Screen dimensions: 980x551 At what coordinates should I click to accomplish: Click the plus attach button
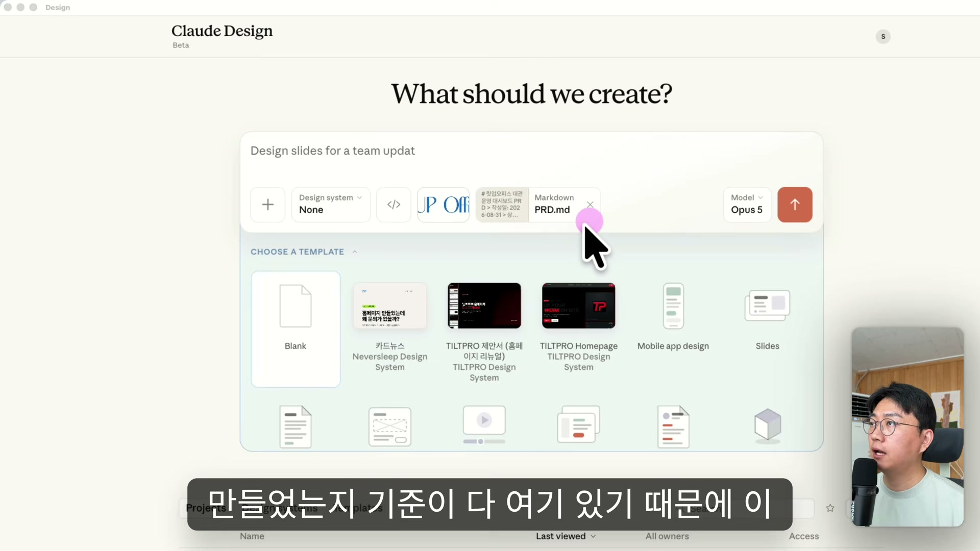[x=267, y=205]
